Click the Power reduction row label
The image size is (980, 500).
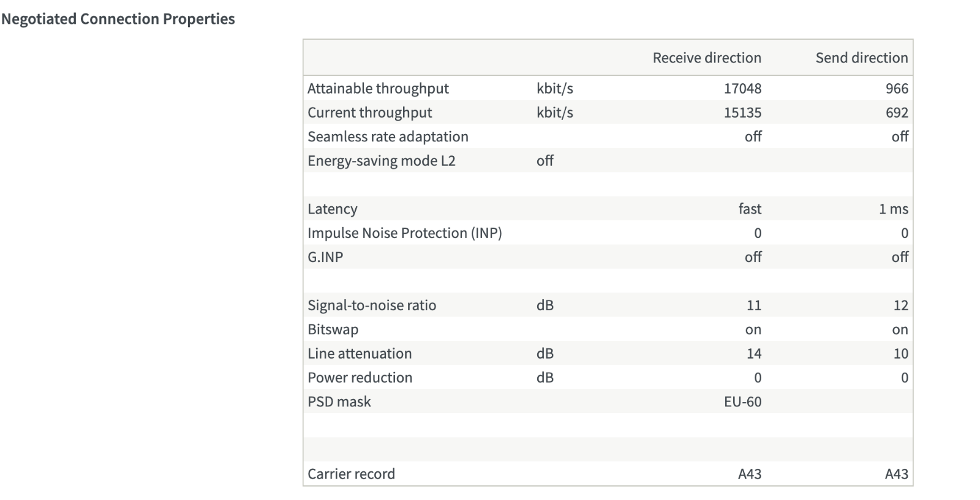click(x=360, y=378)
